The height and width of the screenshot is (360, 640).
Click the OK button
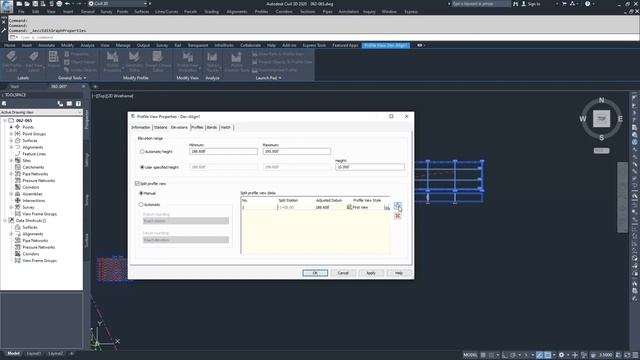pyautogui.click(x=315, y=273)
